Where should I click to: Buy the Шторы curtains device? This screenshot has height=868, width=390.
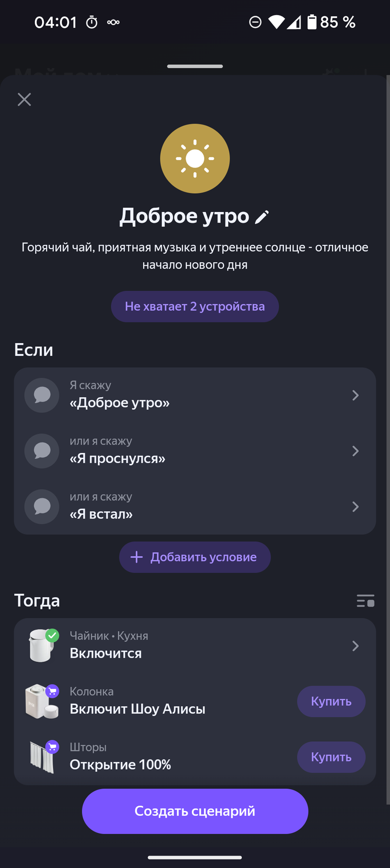click(x=331, y=757)
